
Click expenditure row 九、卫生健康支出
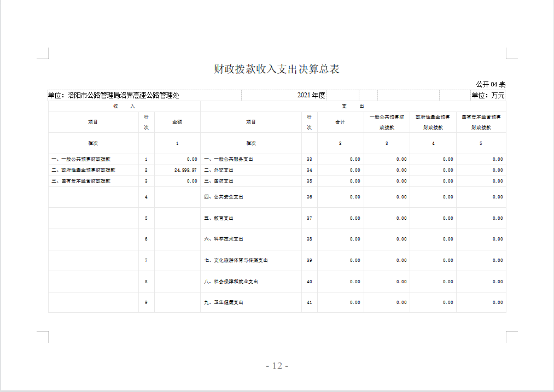click(223, 303)
